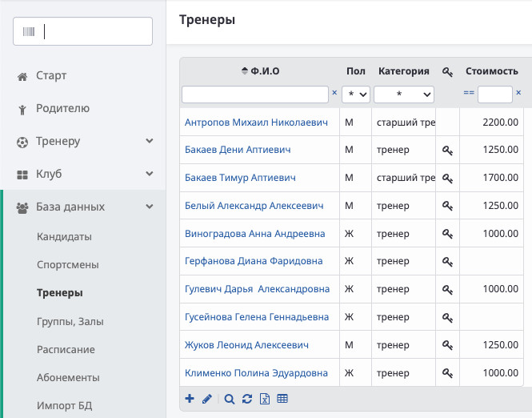Screen dimensions: 532x418
Task: Change the == comparison operator for Стоимость
Action: [x=469, y=92]
